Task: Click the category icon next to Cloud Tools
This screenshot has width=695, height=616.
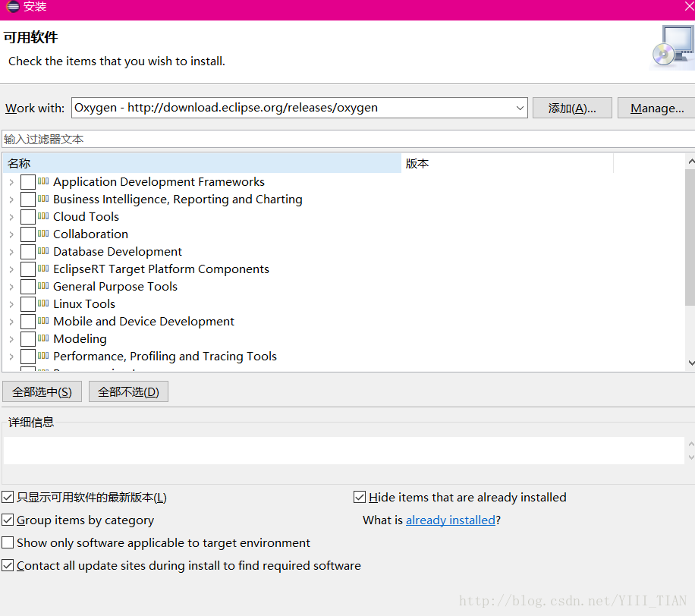Action: [43, 216]
